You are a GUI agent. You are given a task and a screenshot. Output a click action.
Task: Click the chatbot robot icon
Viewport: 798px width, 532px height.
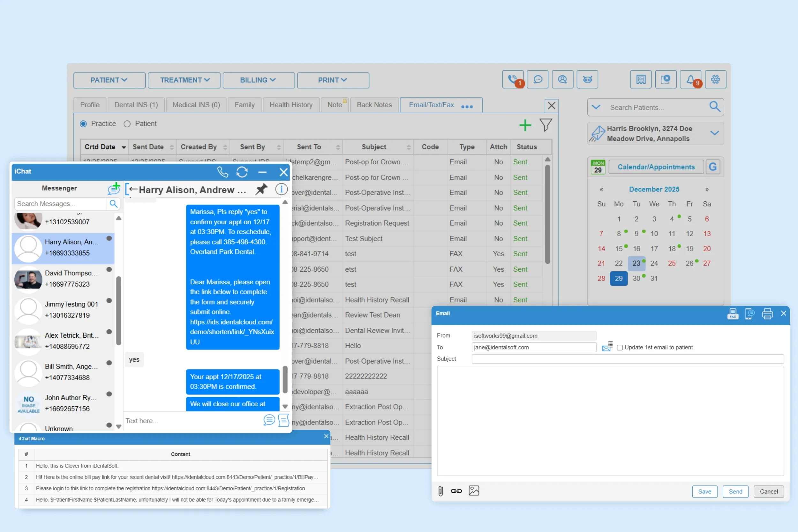click(587, 79)
